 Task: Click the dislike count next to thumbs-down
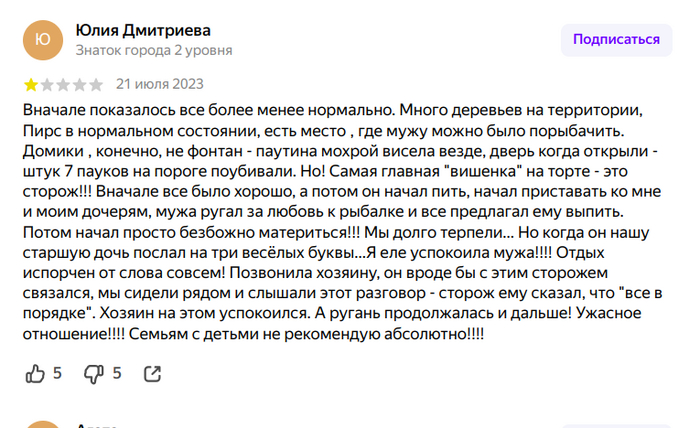117,373
